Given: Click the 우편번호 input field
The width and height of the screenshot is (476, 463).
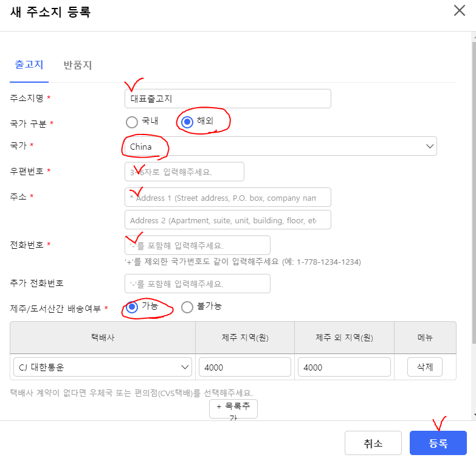Looking at the screenshot, I should coord(184,172).
